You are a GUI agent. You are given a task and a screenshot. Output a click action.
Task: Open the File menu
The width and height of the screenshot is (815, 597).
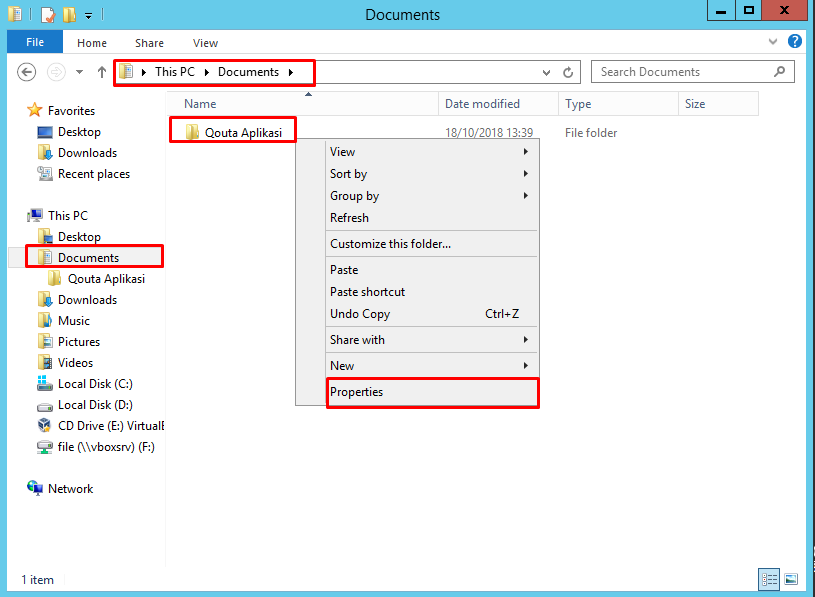(x=34, y=42)
